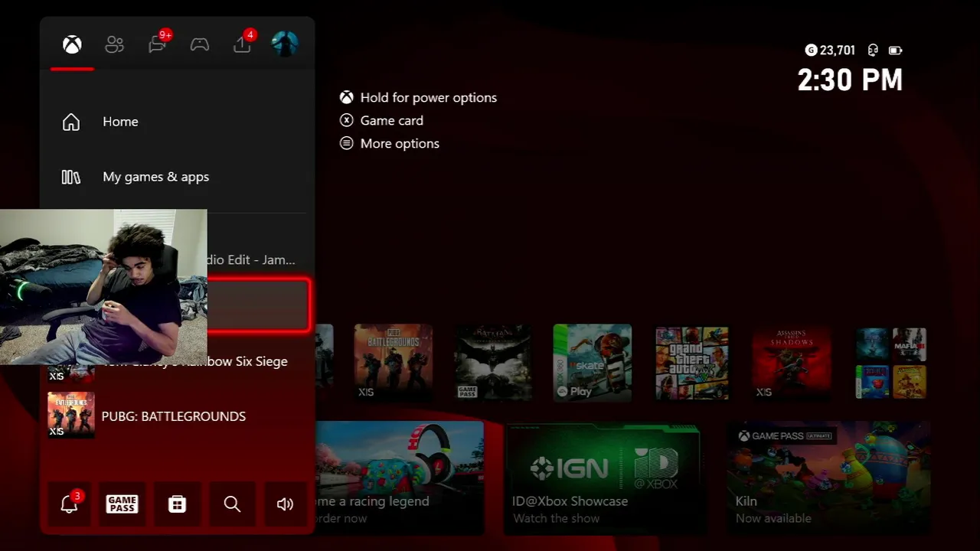Viewport: 980px width, 551px height.
Task: Open the controller Game activity tab
Action: click(x=200, y=44)
